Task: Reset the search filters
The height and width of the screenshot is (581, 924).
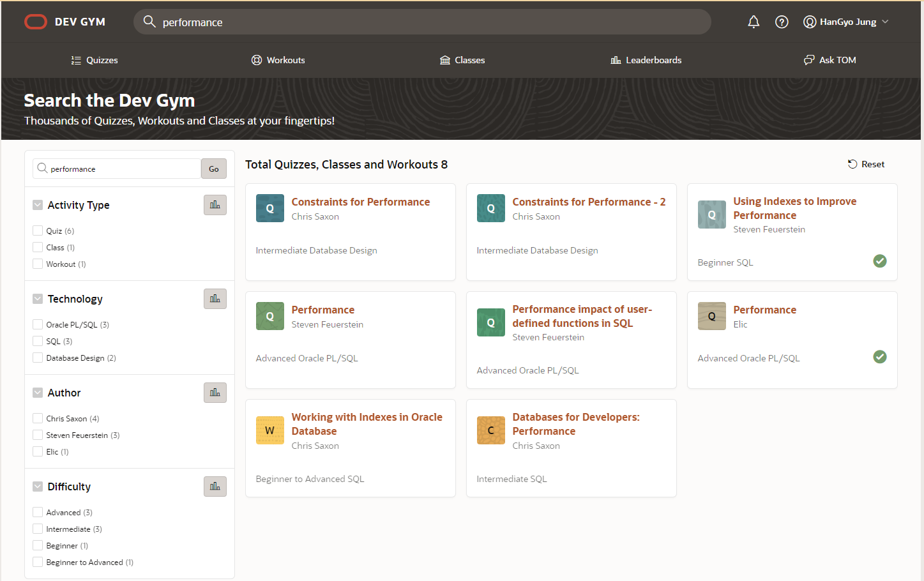Action: coord(866,164)
